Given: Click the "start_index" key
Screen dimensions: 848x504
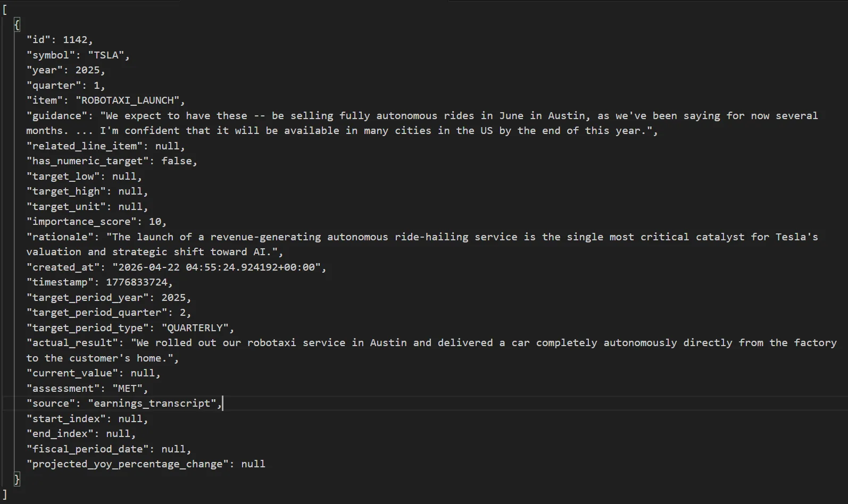Looking at the screenshot, I should [66, 419].
